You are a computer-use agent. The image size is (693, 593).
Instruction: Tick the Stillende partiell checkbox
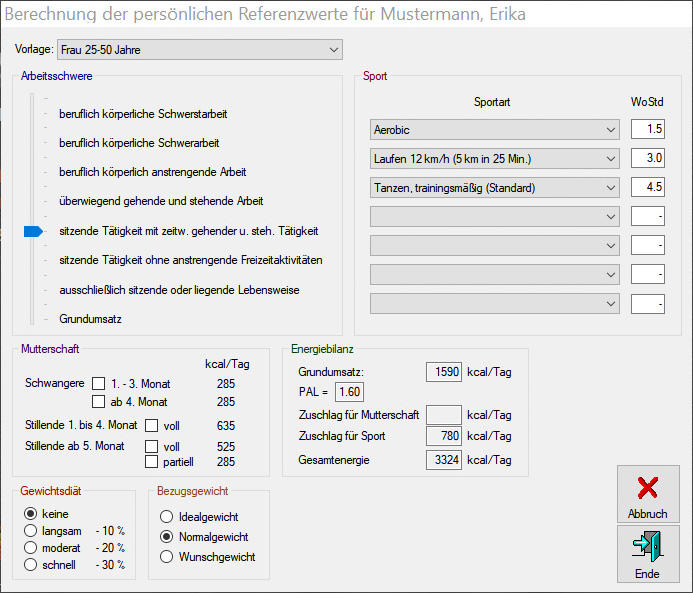[152, 462]
